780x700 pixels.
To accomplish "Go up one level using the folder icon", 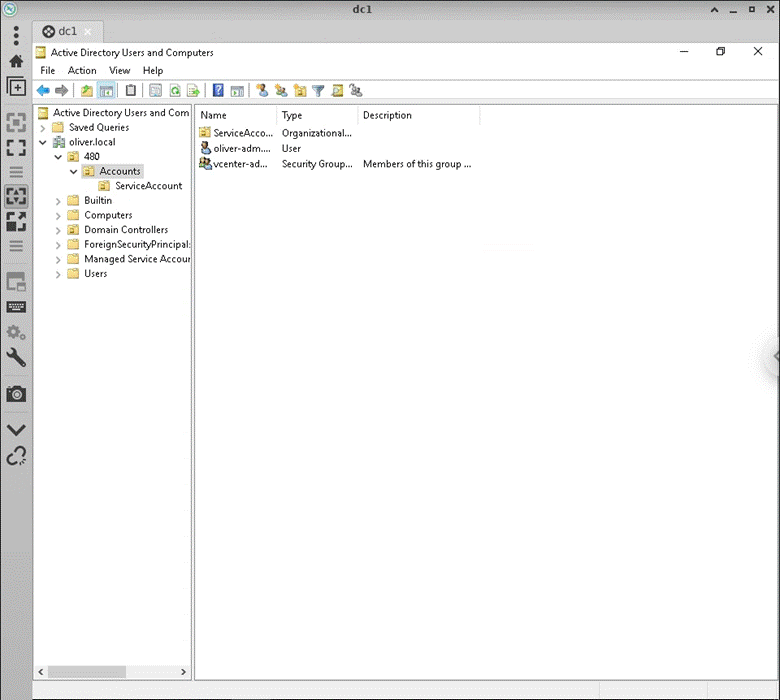I will 87,91.
